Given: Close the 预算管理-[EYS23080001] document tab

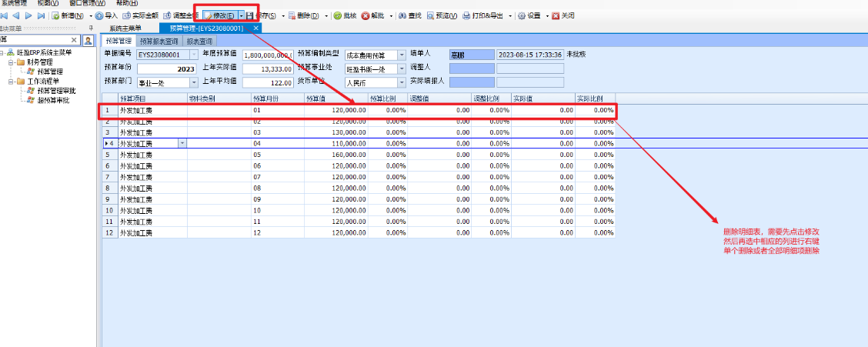Looking at the screenshot, I should point(255,28).
